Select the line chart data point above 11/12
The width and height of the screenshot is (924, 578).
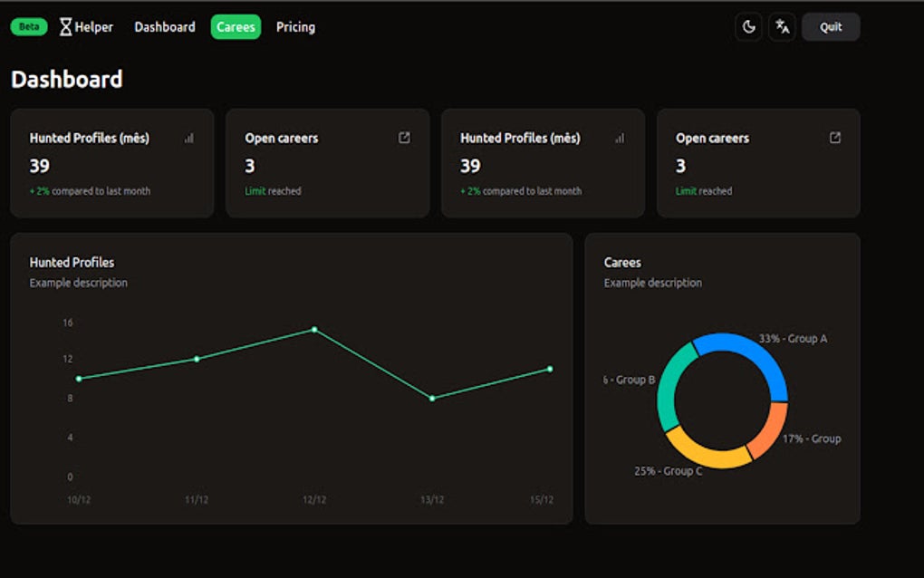[x=197, y=359]
